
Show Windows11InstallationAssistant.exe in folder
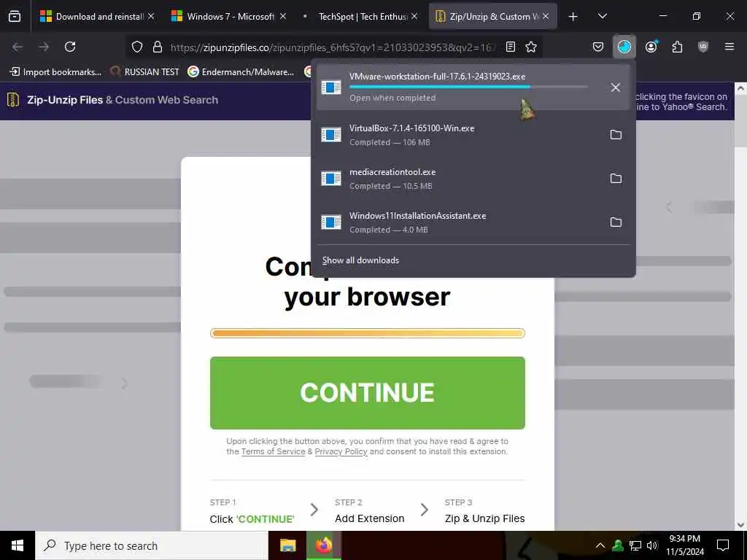point(616,222)
